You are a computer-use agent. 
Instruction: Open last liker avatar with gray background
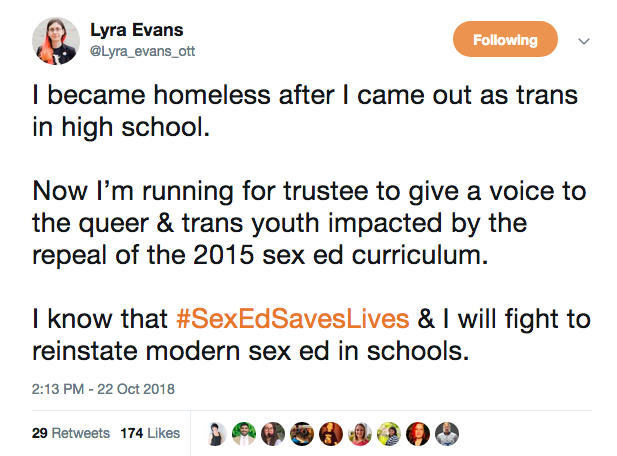click(447, 434)
